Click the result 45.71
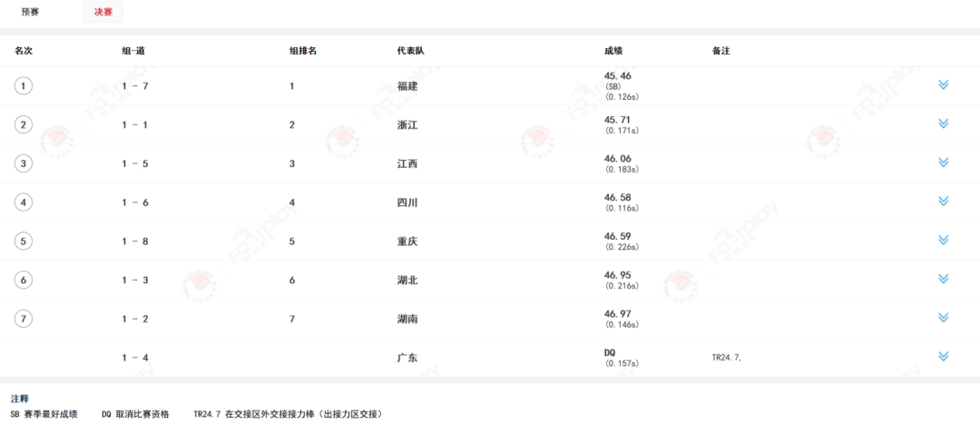 point(618,120)
